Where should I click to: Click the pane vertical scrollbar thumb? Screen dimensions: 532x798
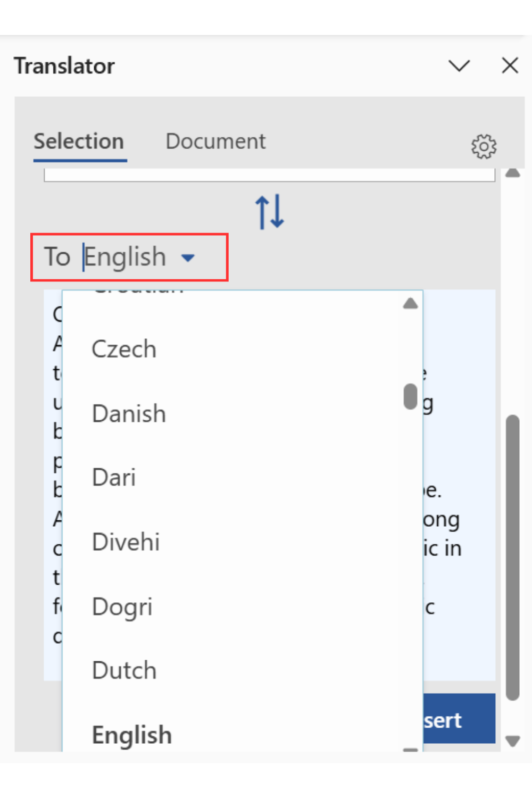coord(512,558)
